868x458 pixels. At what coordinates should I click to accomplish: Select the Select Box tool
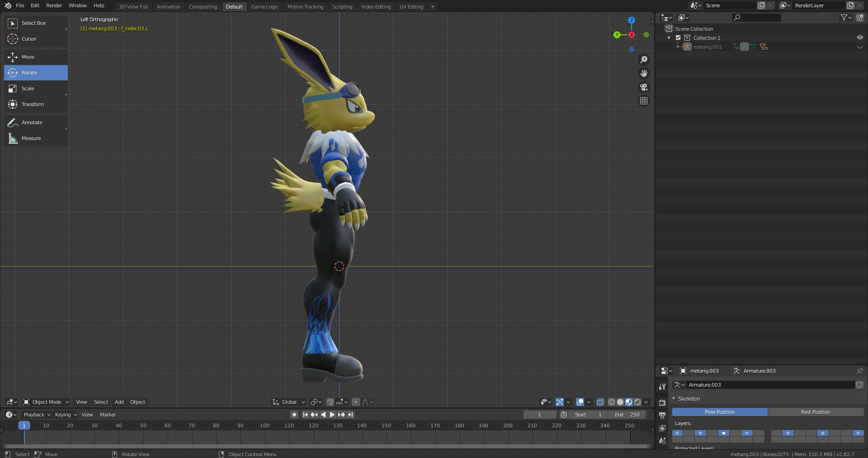(36, 23)
